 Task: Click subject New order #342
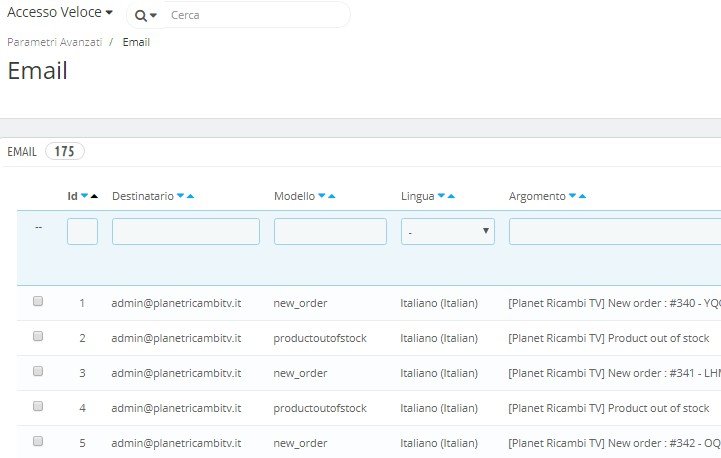(614, 443)
